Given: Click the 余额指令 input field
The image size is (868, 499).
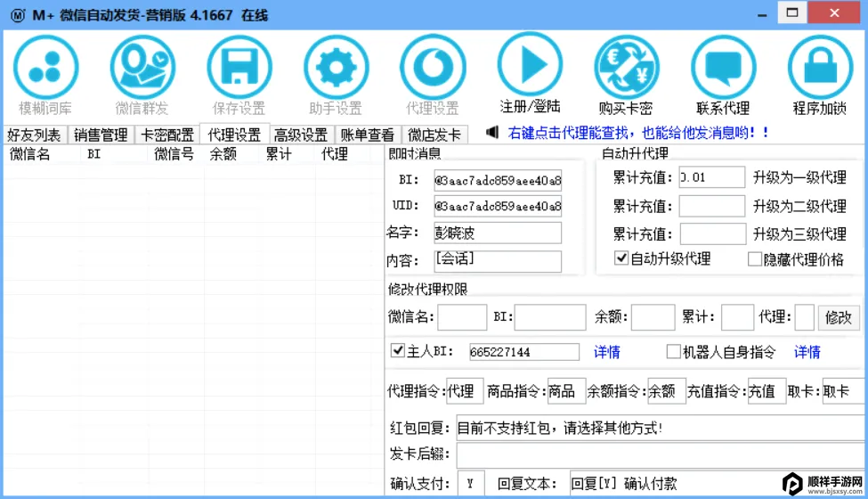Looking at the screenshot, I should (667, 391).
